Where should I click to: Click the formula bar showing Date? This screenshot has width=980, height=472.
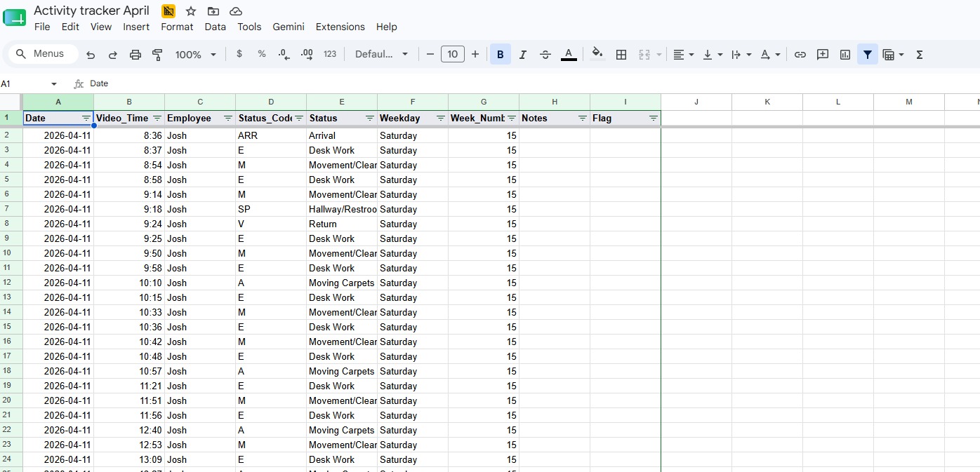(534, 83)
